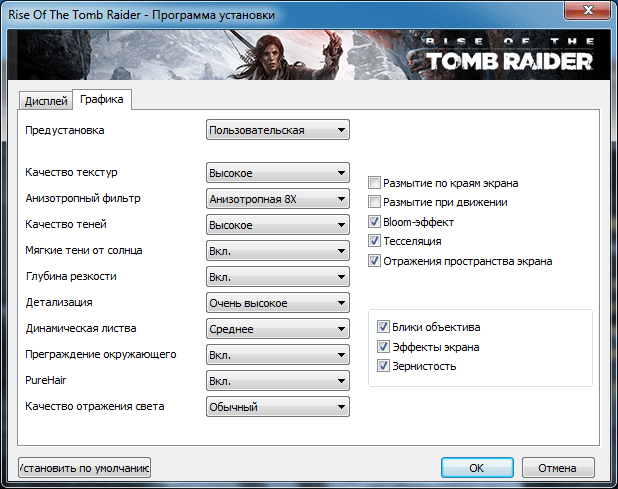The image size is (618, 489).
Task: Click the Качество текстур label
Action: coord(71,173)
